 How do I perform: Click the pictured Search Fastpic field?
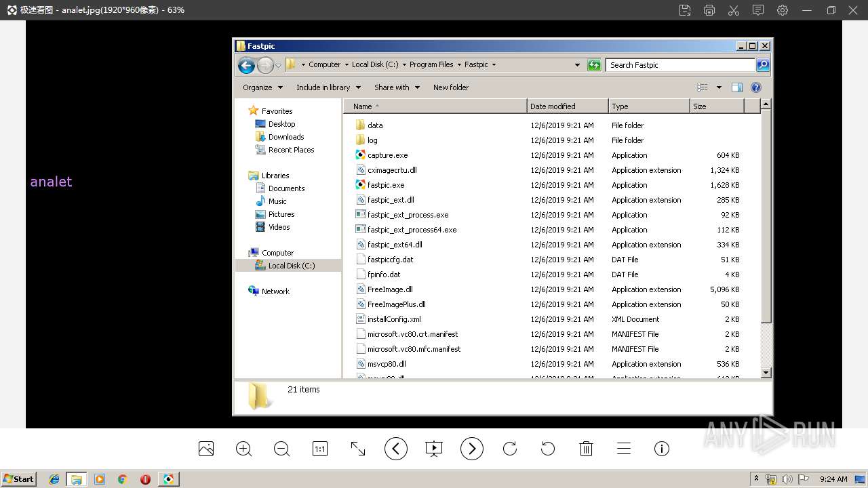(680, 65)
